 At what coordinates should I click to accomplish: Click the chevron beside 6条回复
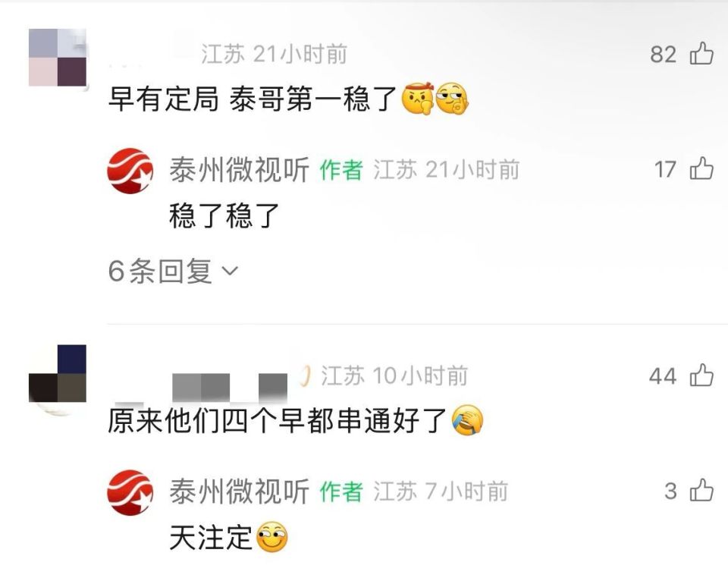pos(231,271)
